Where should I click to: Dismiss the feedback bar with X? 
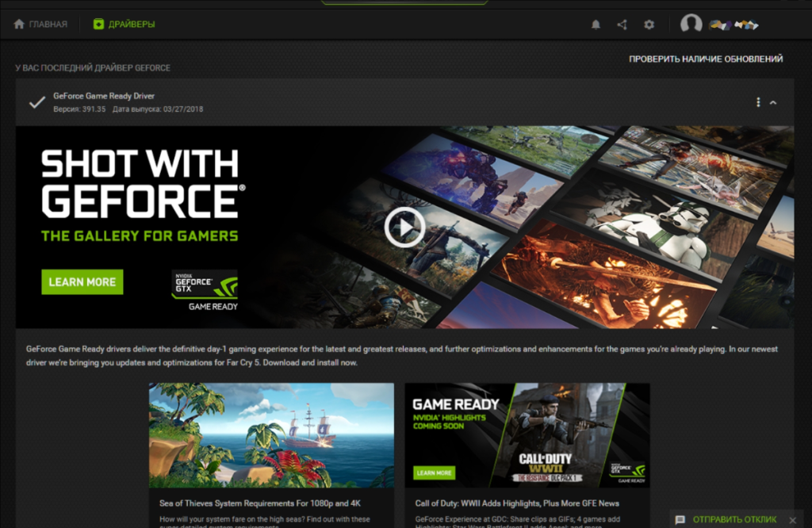coord(793,520)
